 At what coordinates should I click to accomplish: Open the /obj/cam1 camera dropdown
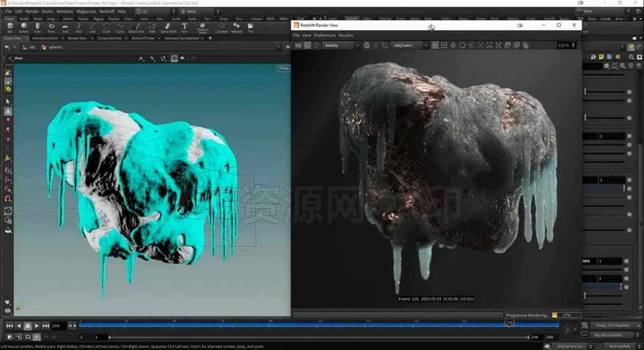click(410, 45)
